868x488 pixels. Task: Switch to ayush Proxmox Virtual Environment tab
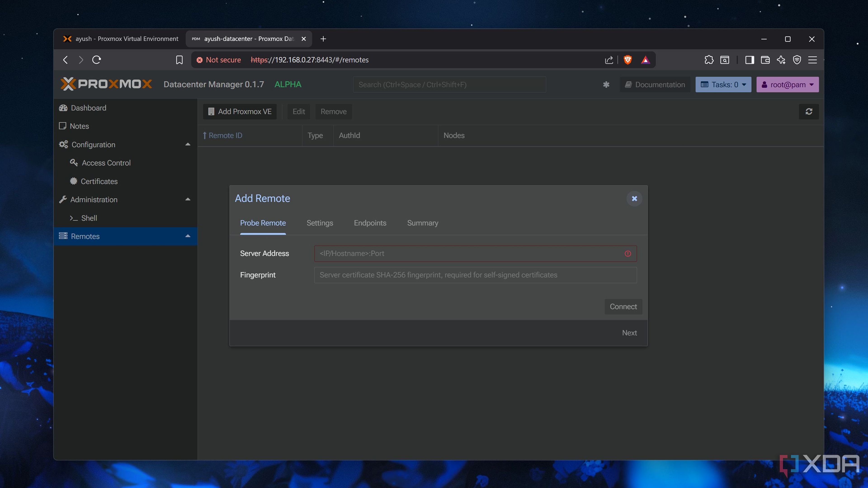click(120, 39)
